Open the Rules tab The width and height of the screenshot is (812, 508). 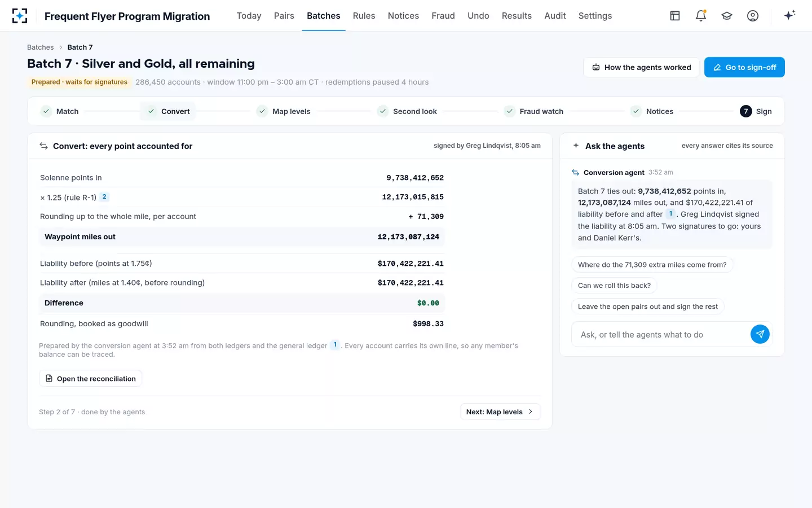tap(364, 16)
